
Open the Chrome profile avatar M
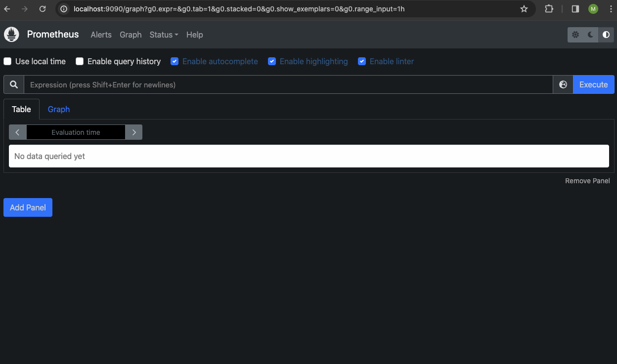tap(593, 9)
